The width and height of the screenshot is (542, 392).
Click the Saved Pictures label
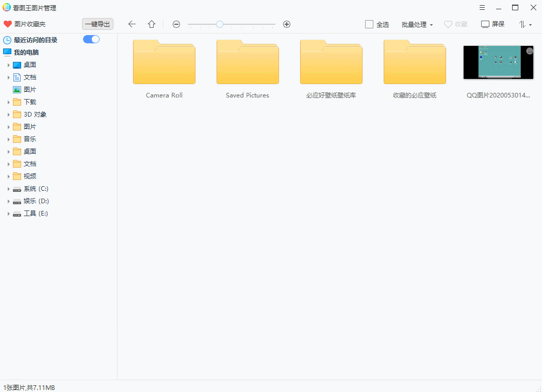(248, 95)
